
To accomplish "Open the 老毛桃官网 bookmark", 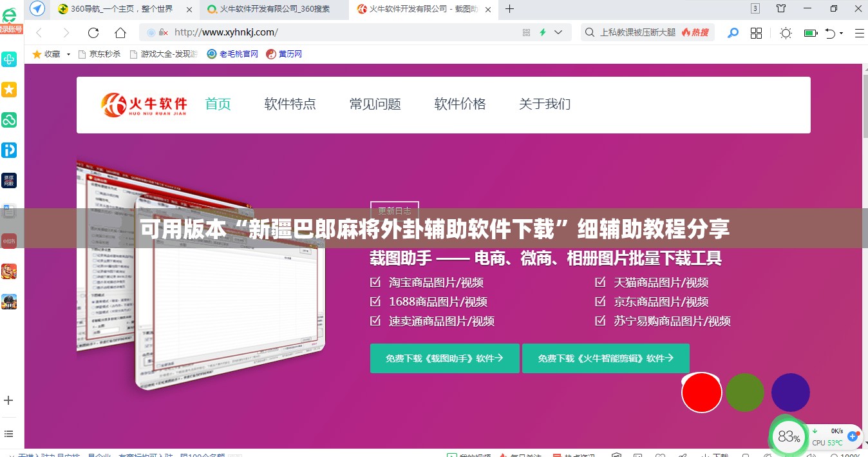I will 232,54.
